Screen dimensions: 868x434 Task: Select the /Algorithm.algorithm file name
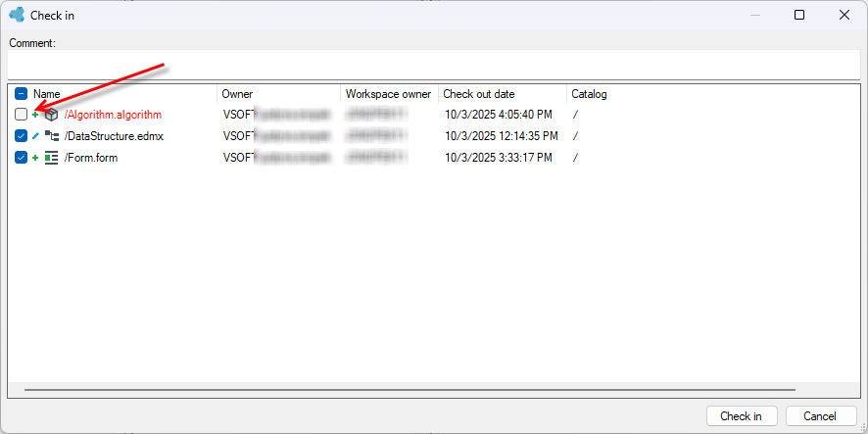[113, 115]
